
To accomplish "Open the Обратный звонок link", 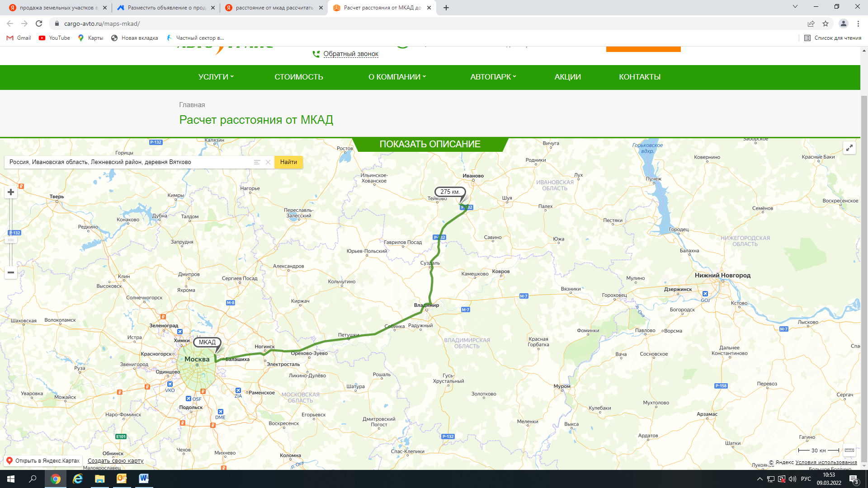I will click(351, 54).
